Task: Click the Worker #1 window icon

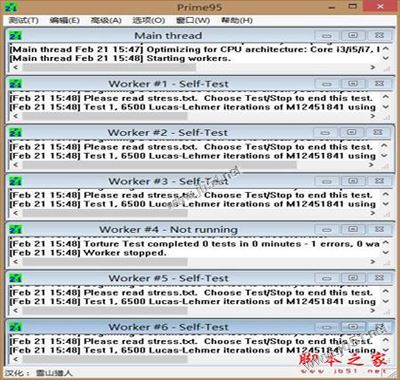Action: click(15, 84)
